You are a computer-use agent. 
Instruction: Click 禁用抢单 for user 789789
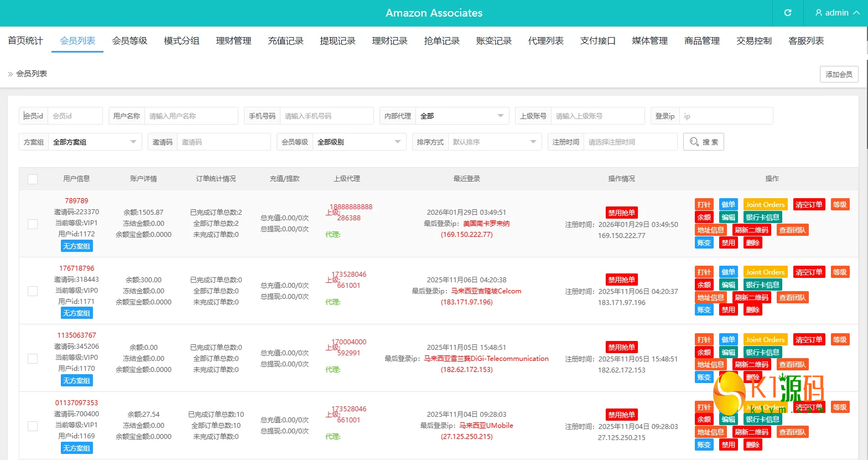coord(622,213)
